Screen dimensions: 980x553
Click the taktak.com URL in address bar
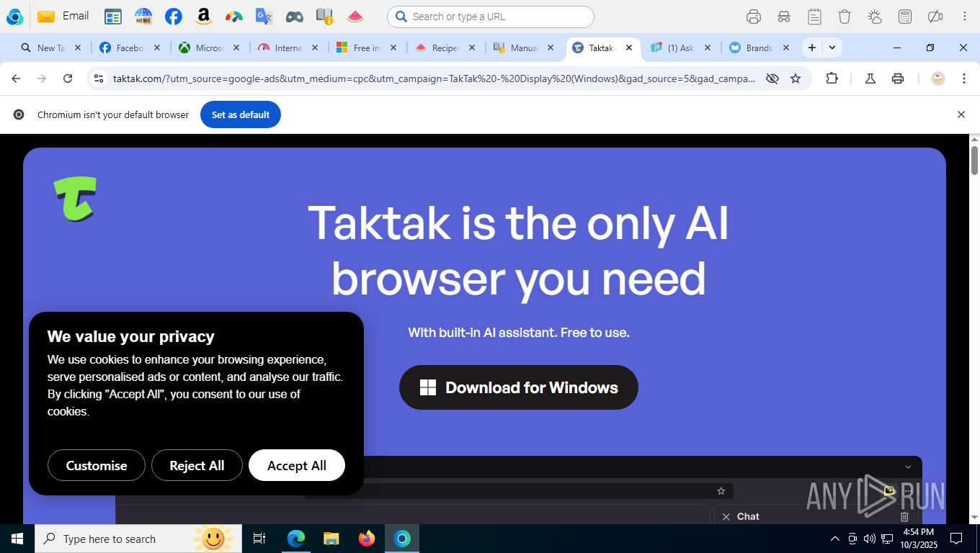tap(434, 78)
